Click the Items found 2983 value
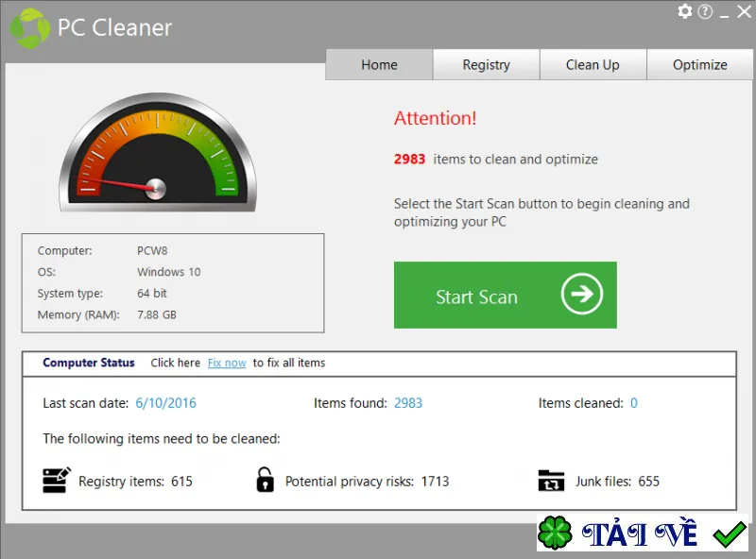 408,403
